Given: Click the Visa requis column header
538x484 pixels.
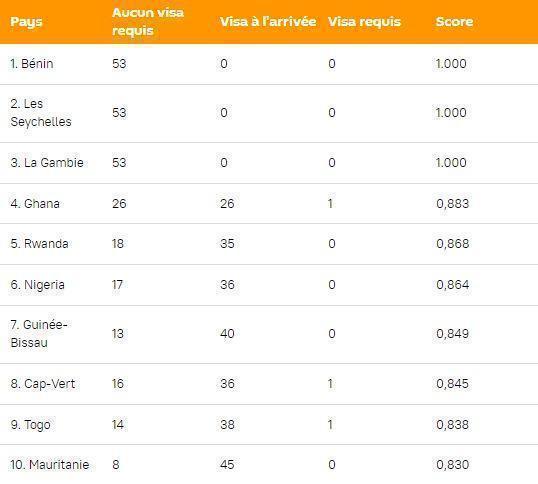Looking at the screenshot, I should click(364, 22).
